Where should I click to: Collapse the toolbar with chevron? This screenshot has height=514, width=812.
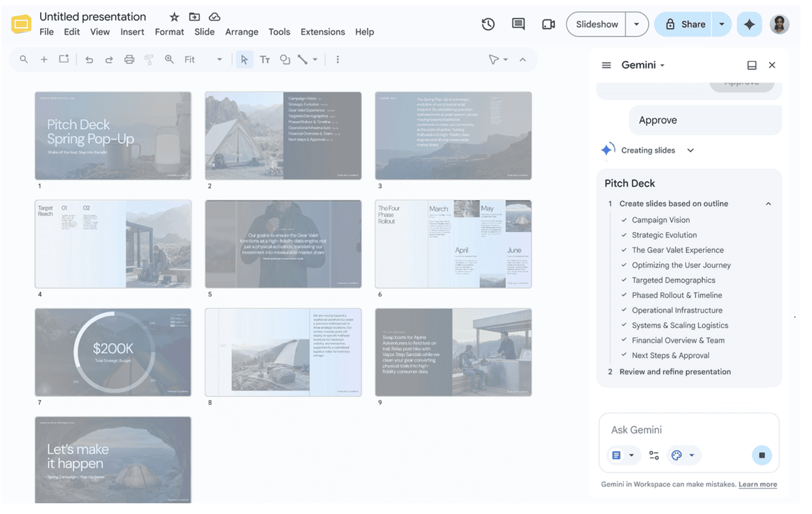point(523,59)
